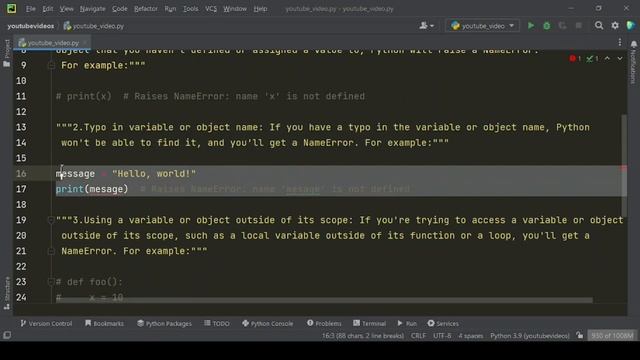Open the Help menu

pos(260,9)
